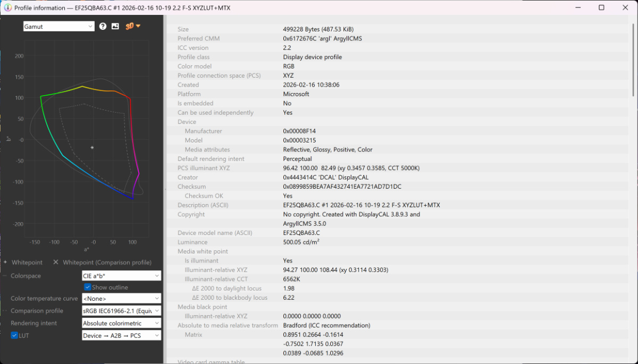Select the Description (ASCII) row
Screen dimensions: 638x364
pos(362,205)
